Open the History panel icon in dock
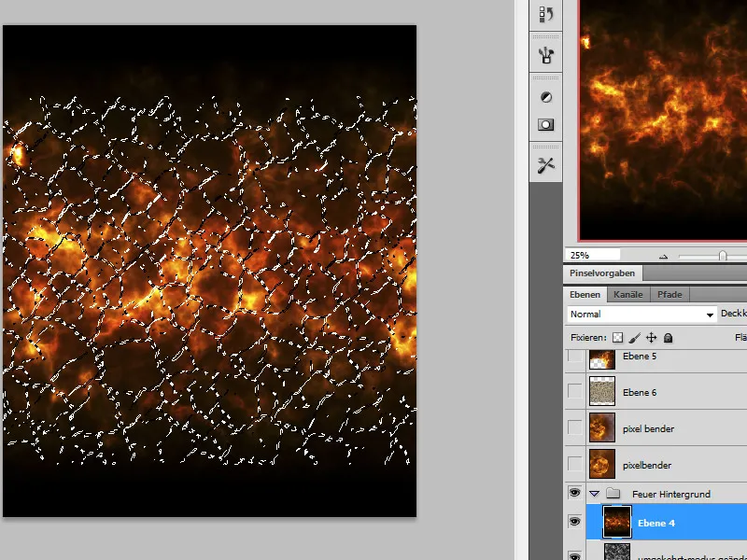Viewport: 747px width, 560px height. point(546,14)
